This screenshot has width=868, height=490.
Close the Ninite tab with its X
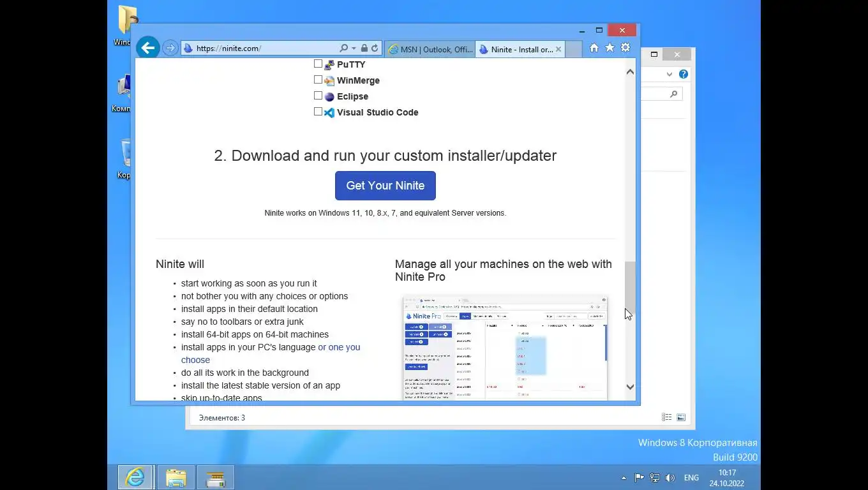558,49
